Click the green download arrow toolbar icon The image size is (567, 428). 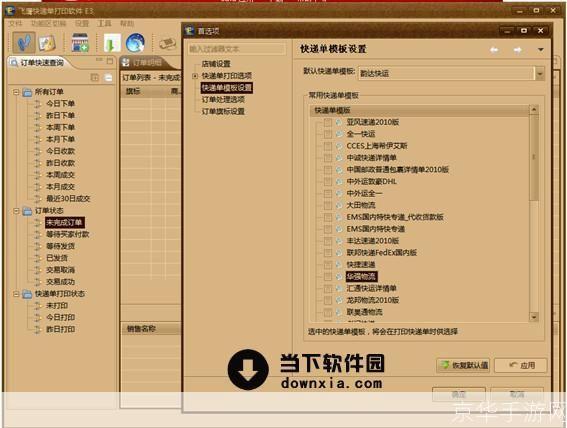tap(112, 43)
